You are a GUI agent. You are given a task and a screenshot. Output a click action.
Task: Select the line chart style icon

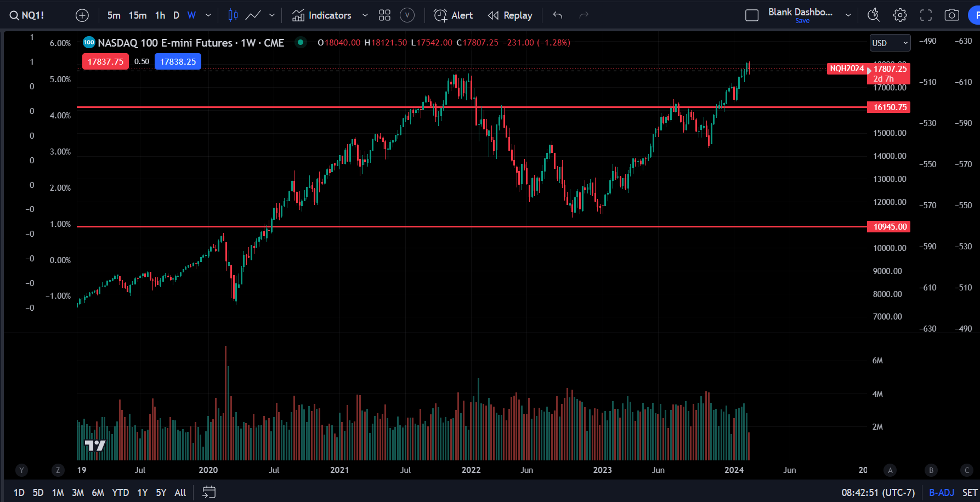pos(253,15)
